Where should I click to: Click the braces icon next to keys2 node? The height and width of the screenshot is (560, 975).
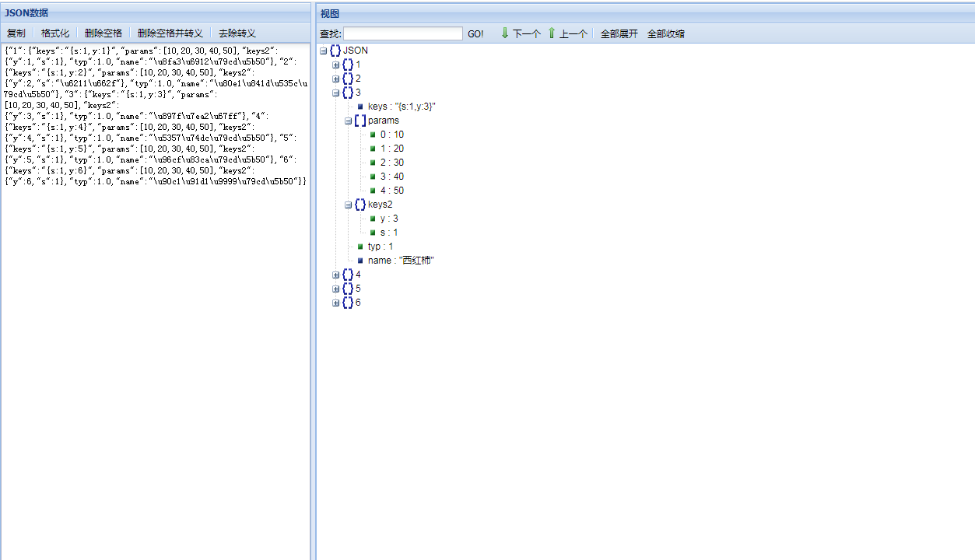click(359, 205)
